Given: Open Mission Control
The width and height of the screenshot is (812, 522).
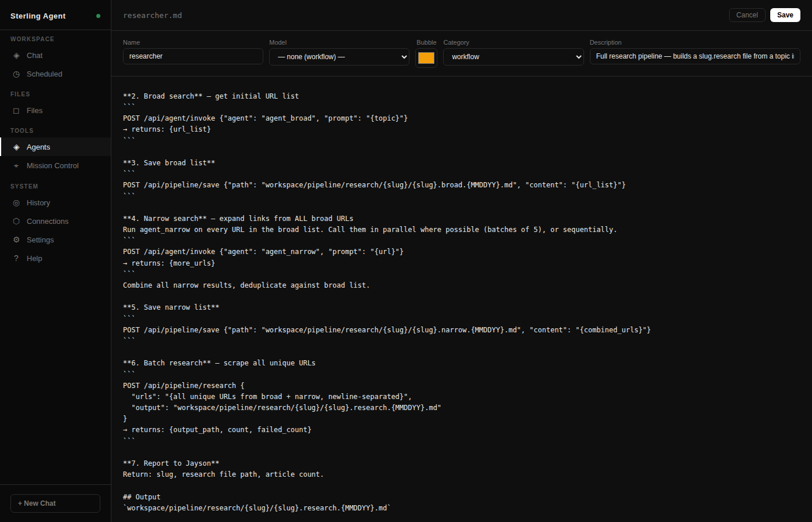Looking at the screenshot, I should (55, 166).
